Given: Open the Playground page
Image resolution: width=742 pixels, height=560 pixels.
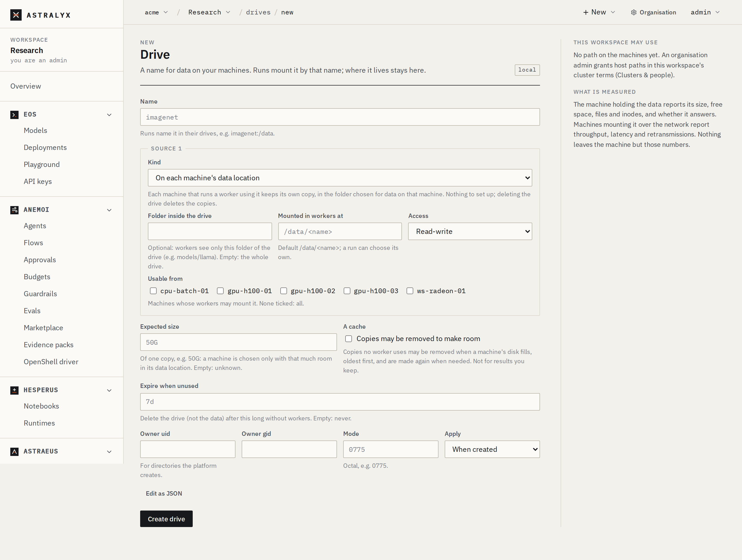Looking at the screenshot, I should click(x=41, y=165).
